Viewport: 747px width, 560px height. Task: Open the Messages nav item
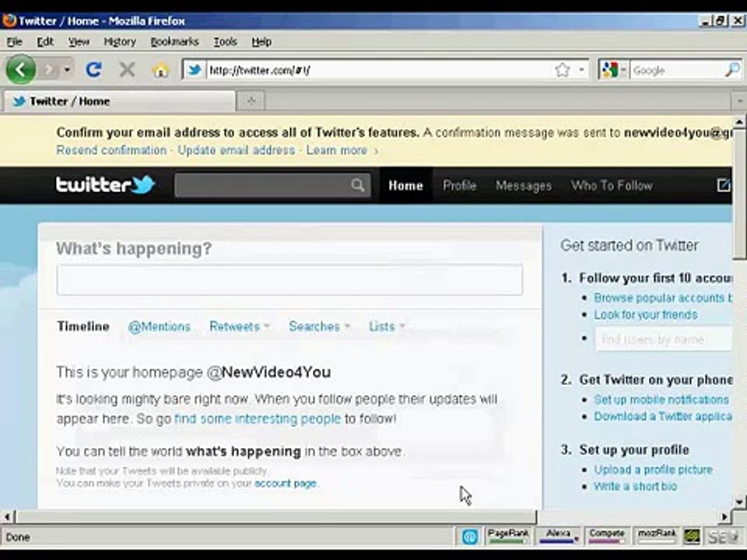tap(524, 186)
